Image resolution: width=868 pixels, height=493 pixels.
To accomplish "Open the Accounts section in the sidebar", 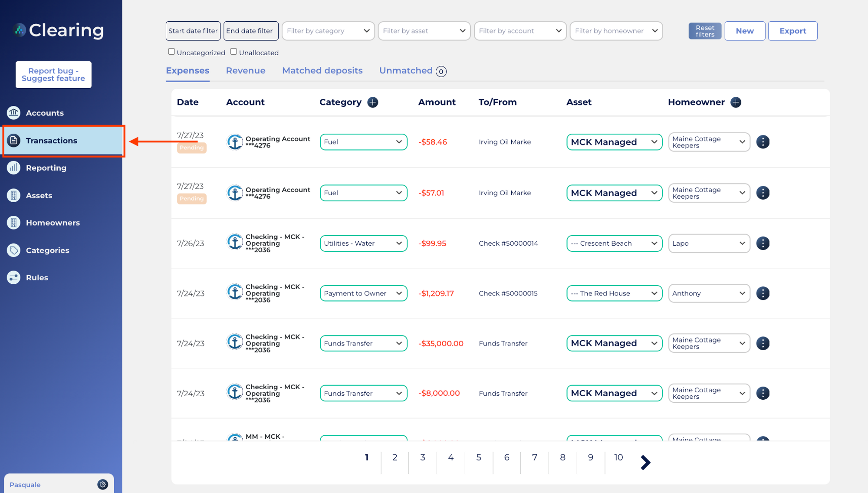I will click(13, 113).
